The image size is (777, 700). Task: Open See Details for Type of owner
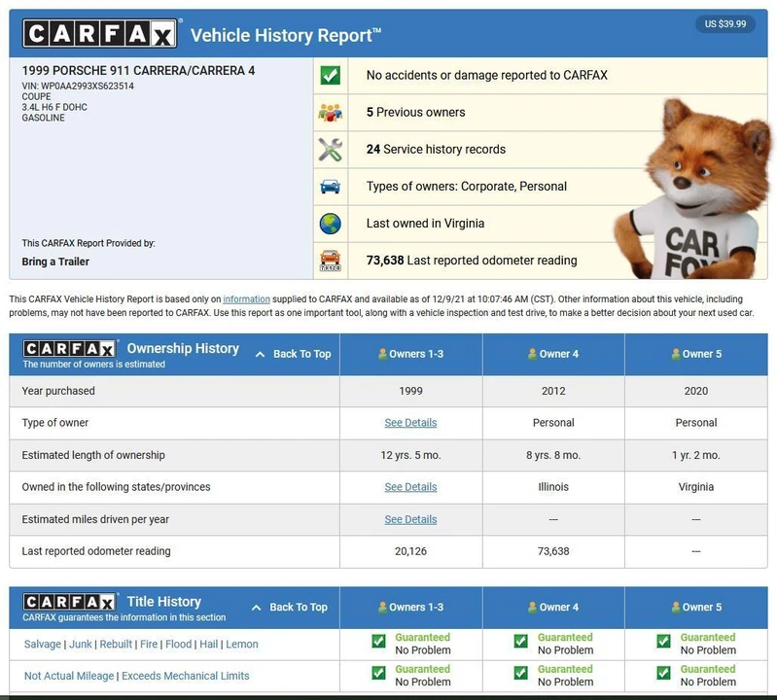[410, 423]
